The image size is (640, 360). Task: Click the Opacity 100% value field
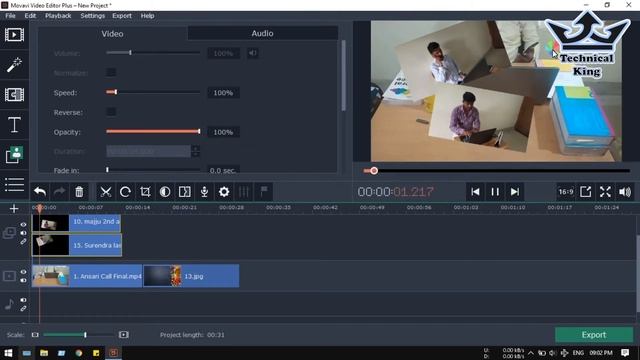(x=223, y=132)
